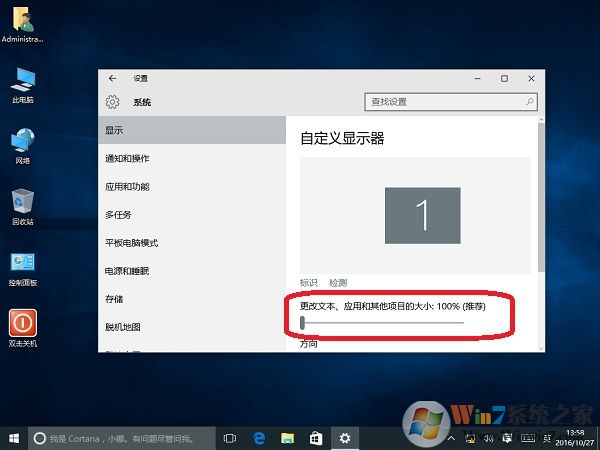The width and height of the screenshot is (600, 450).
Task: Click the scaling slider thumb at 100%
Action: click(302, 323)
